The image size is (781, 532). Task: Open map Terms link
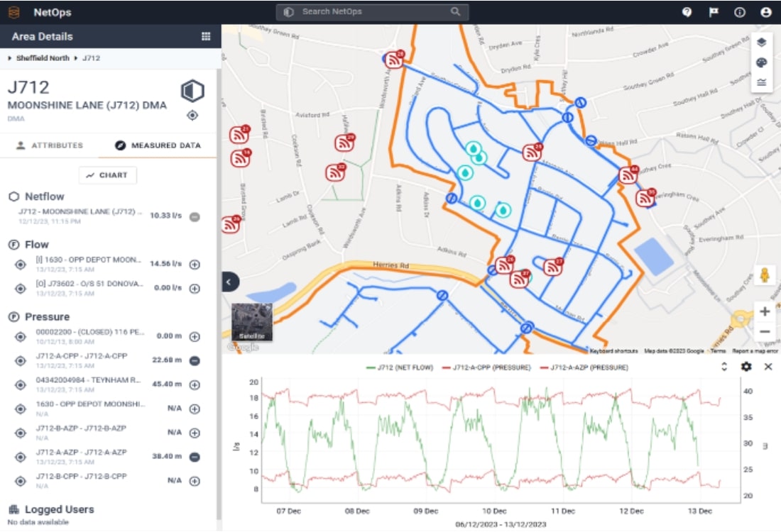[x=718, y=351]
